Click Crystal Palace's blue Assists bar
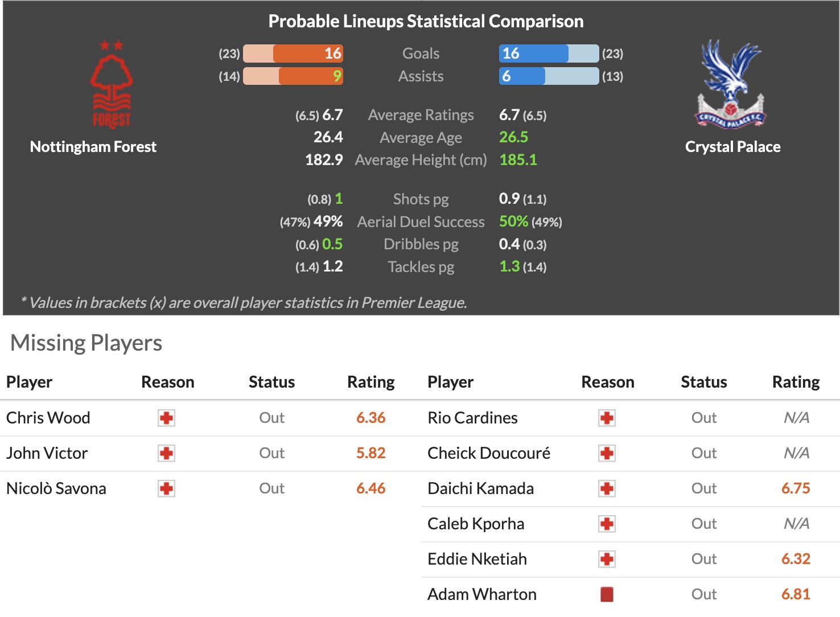The image size is (840, 617). [x=522, y=76]
